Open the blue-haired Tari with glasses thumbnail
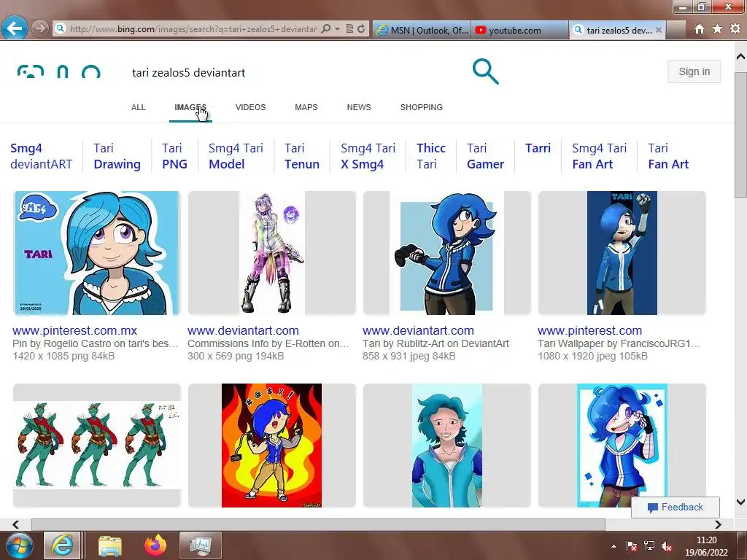 622,446
